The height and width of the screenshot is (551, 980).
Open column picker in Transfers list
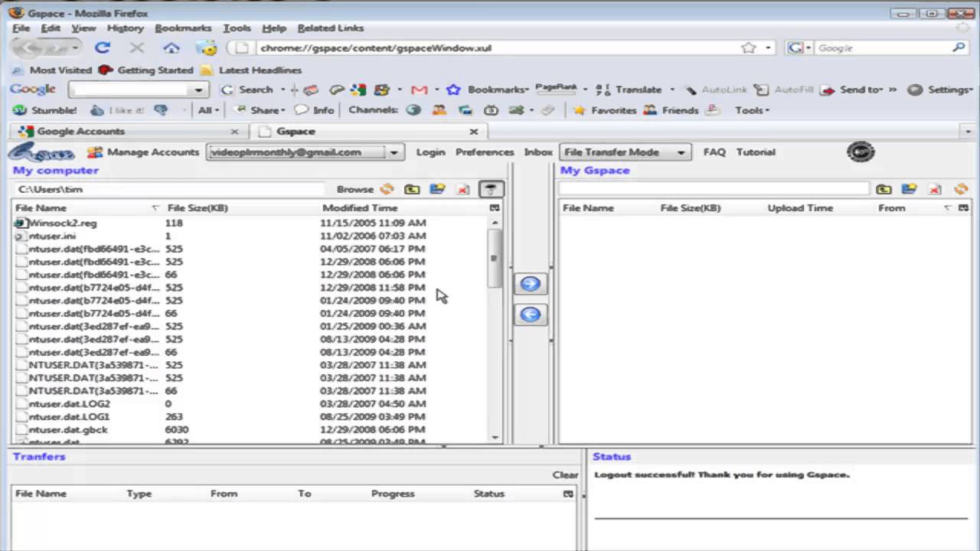click(x=568, y=494)
